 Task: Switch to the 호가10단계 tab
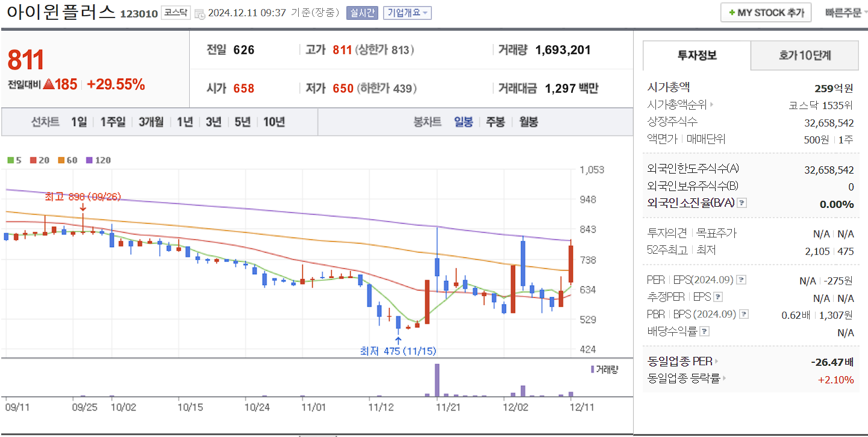click(804, 55)
